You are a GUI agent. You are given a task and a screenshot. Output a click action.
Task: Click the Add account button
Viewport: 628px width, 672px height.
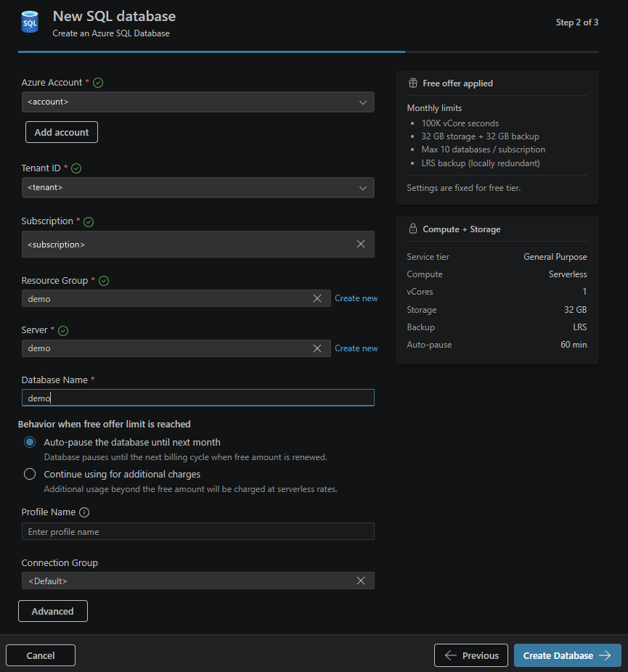pos(62,132)
